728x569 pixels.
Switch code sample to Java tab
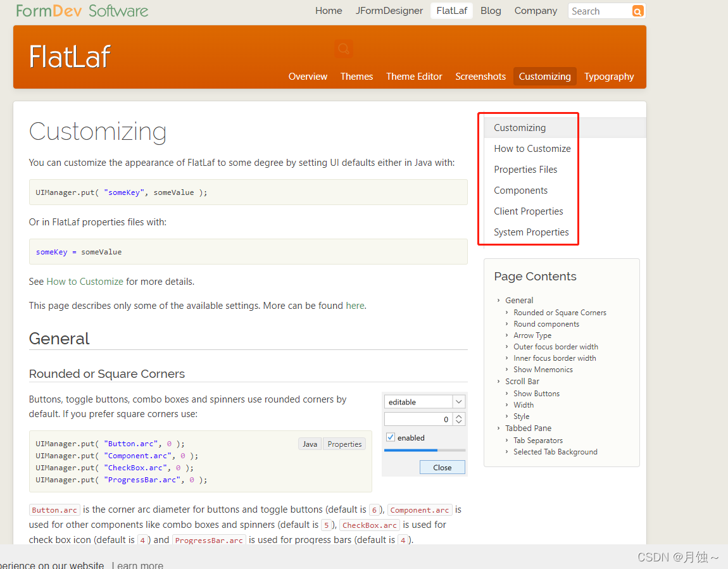(310, 444)
